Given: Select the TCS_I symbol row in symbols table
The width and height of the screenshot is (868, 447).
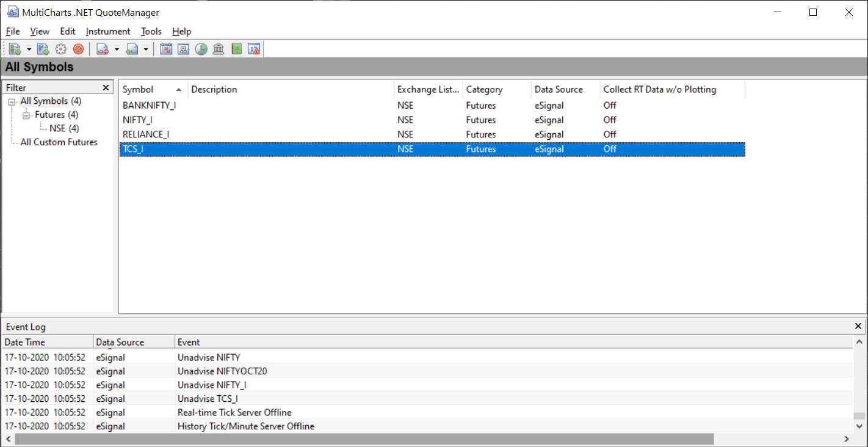Looking at the screenshot, I should tap(432, 149).
